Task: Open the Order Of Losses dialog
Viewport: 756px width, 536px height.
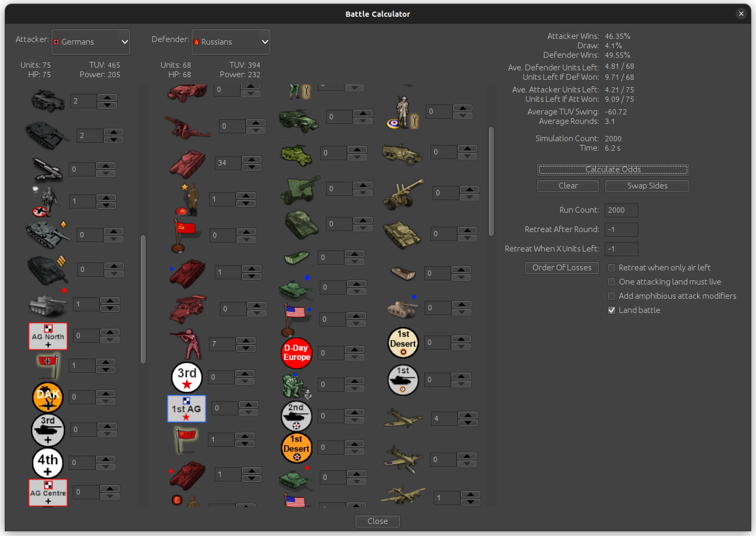Action: (562, 268)
